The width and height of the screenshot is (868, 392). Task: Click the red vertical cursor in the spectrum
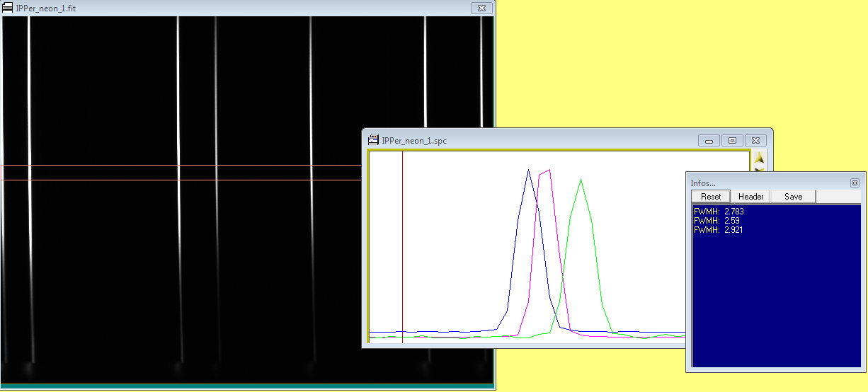click(402, 248)
